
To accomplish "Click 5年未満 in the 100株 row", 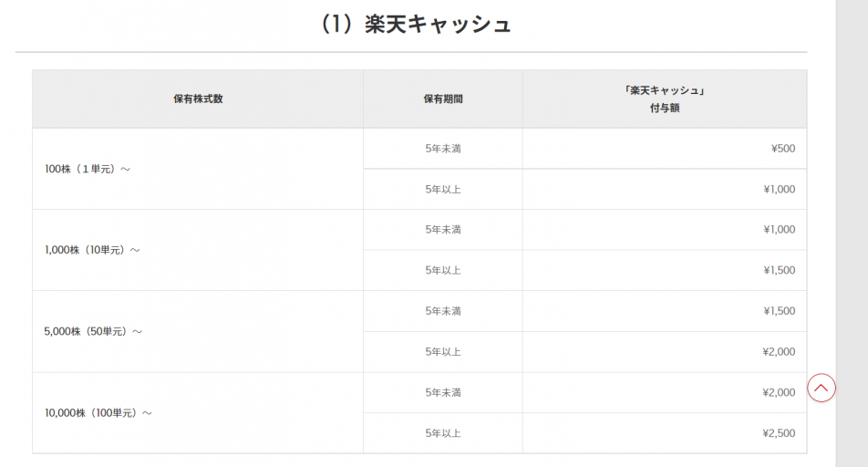I will 443,149.
